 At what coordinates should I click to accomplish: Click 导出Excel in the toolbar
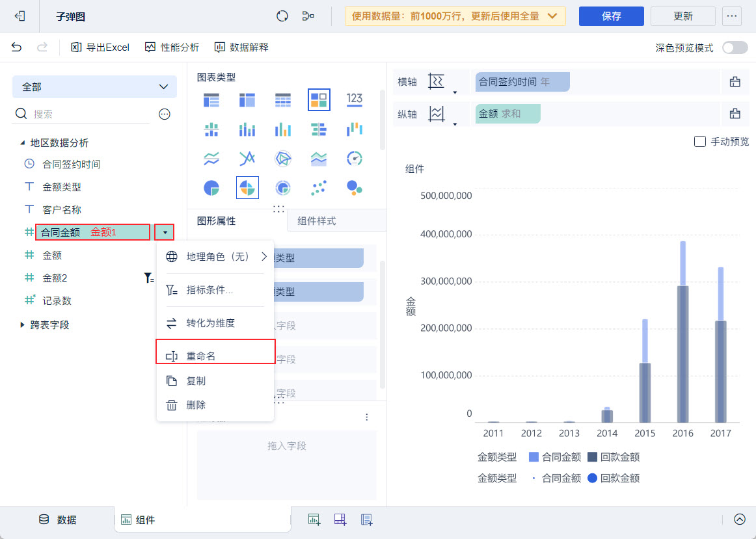pos(100,47)
